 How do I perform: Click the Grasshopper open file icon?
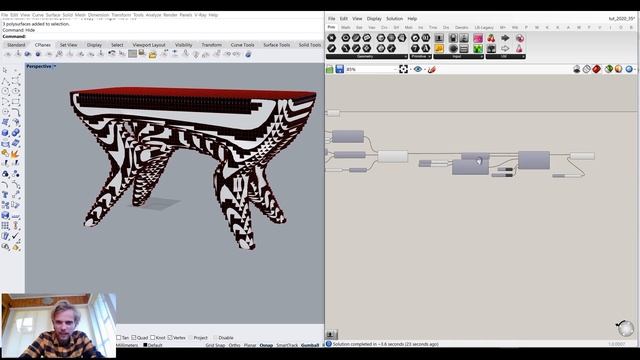point(330,69)
